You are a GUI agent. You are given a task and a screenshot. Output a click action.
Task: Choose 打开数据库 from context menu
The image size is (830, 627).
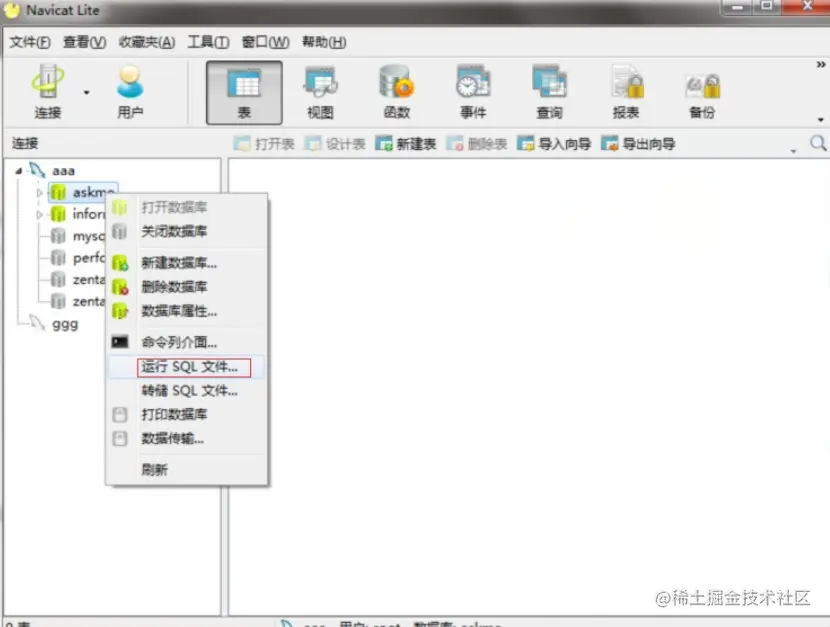pos(186,207)
